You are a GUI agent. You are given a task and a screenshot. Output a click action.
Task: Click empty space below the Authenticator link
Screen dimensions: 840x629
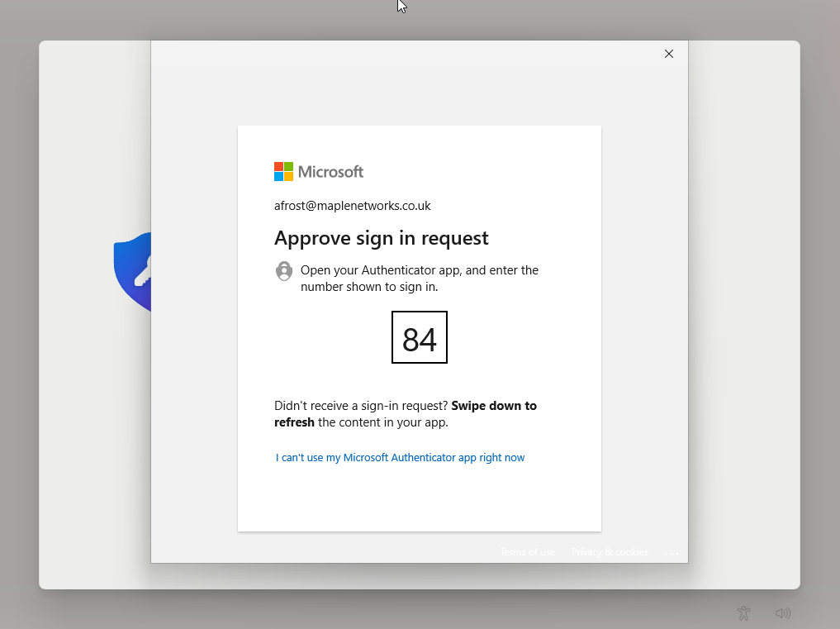419,496
